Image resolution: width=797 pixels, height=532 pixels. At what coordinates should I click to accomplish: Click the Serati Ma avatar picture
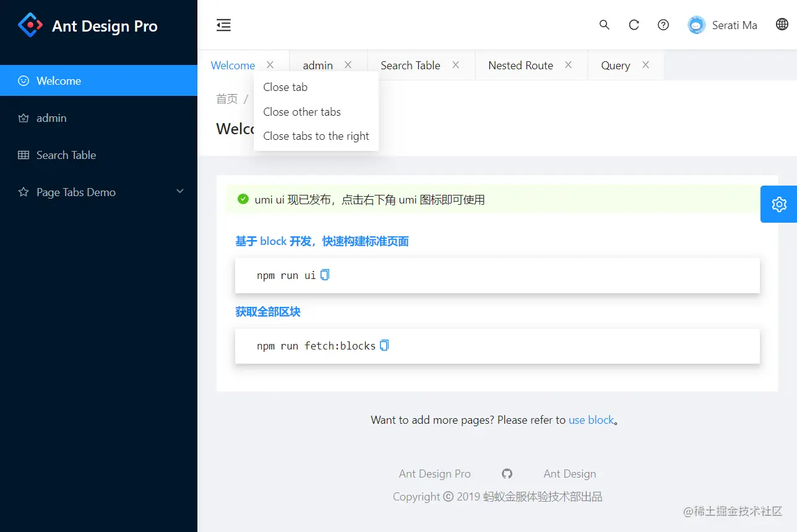click(x=697, y=25)
